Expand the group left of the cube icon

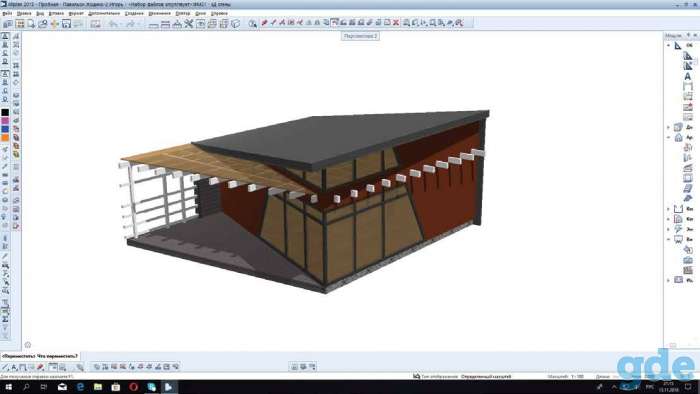coord(668,128)
